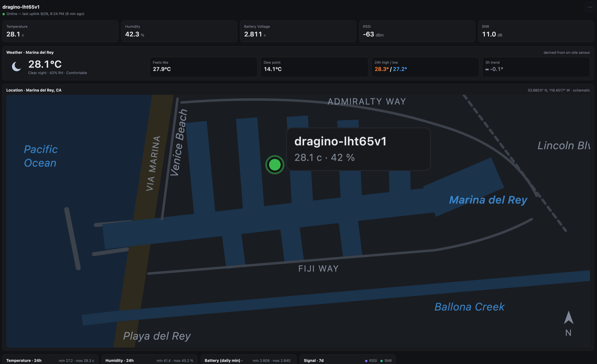The width and height of the screenshot is (597, 364).
Task: Click the Ballona Creek map label
Action: (x=469, y=307)
